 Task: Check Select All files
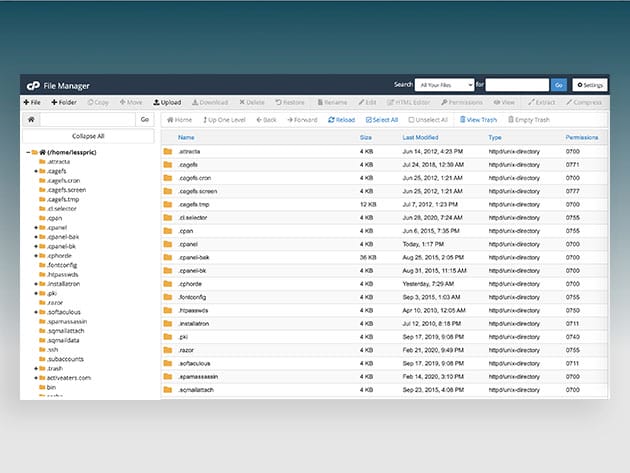pyautogui.click(x=380, y=120)
